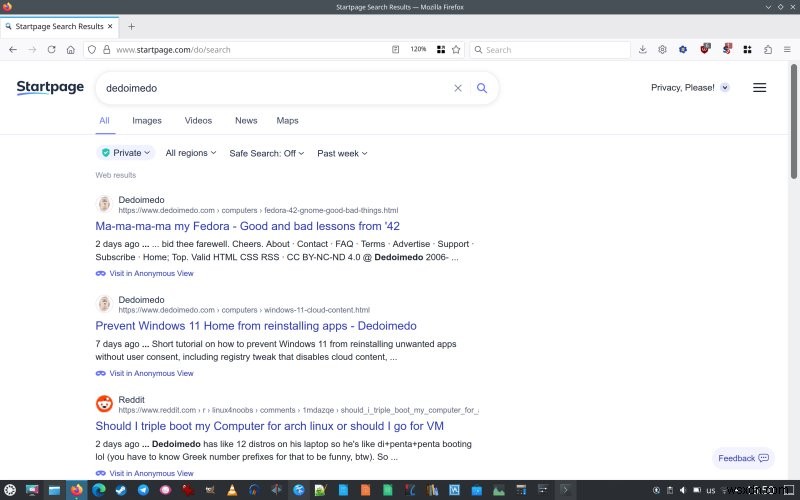Click the Reddit favicon beside third result
800x500 pixels.
pyautogui.click(x=104, y=404)
